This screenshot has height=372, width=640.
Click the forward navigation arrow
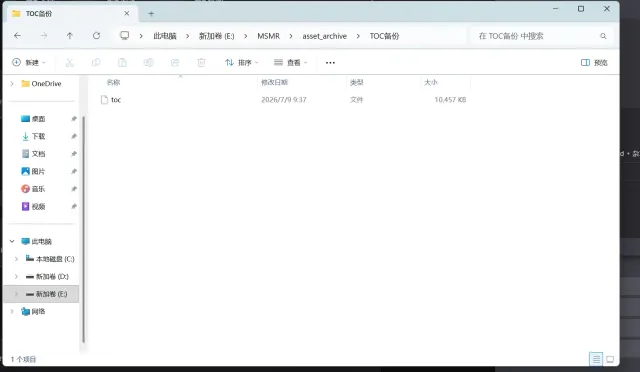(44, 36)
